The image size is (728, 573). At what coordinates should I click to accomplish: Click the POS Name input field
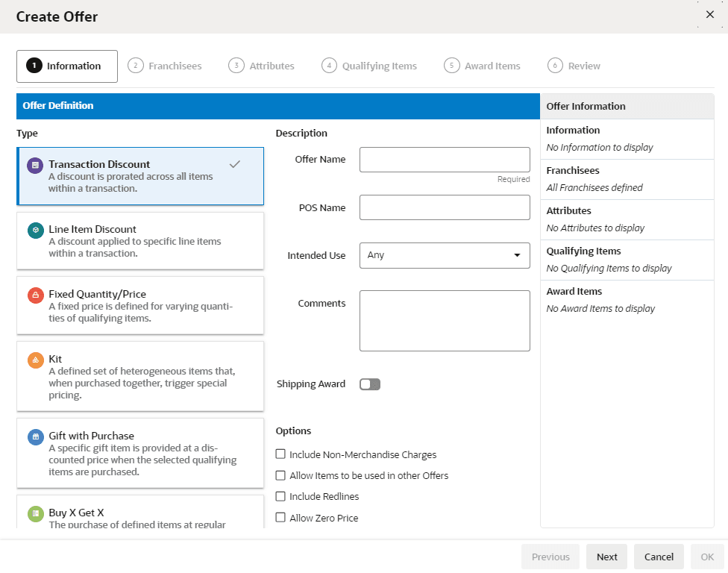click(445, 207)
